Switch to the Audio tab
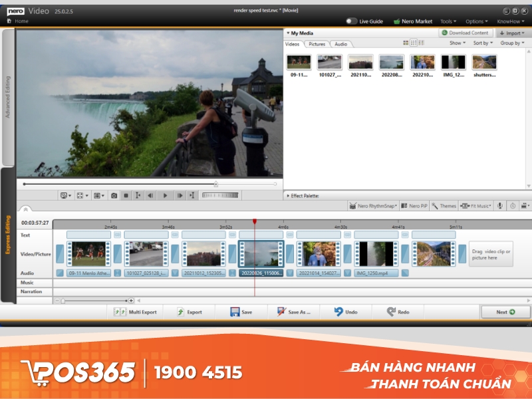The height and width of the screenshot is (399, 532). [341, 44]
